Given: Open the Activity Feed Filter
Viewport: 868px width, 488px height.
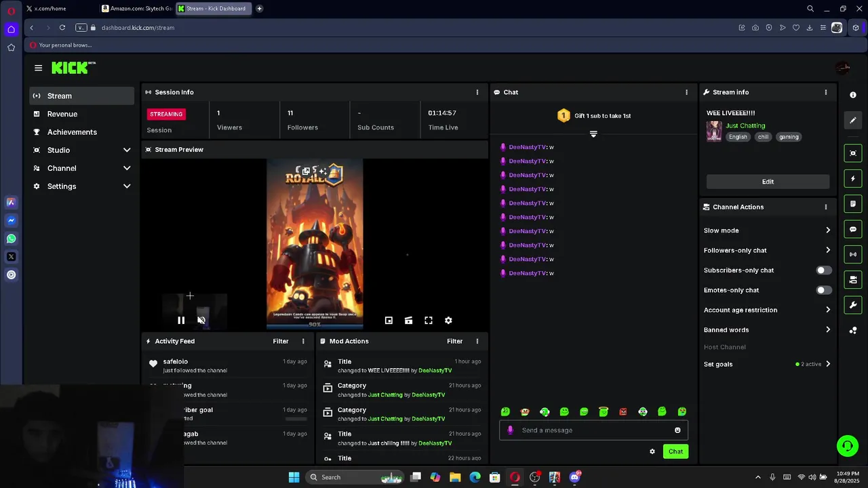Looking at the screenshot, I should pos(281,342).
